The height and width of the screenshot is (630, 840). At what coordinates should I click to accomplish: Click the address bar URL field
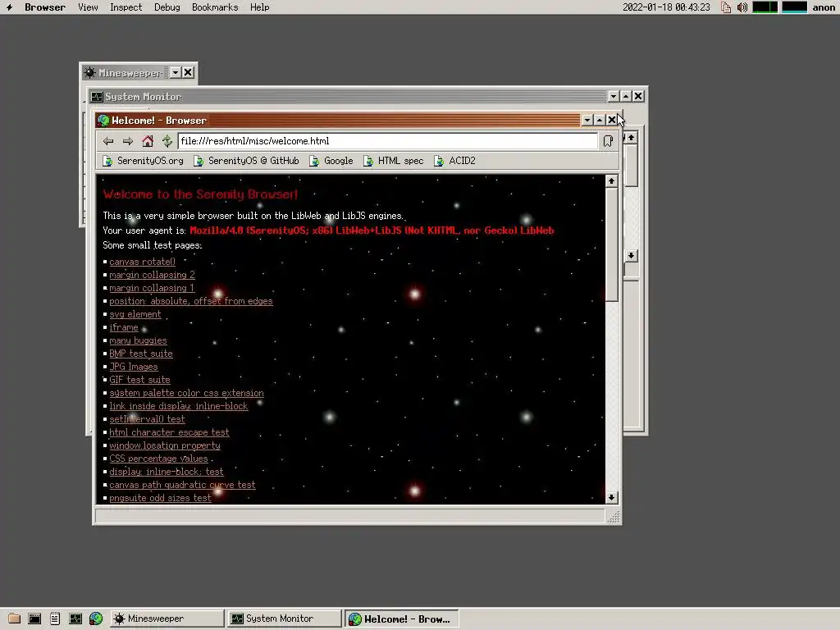tap(388, 141)
